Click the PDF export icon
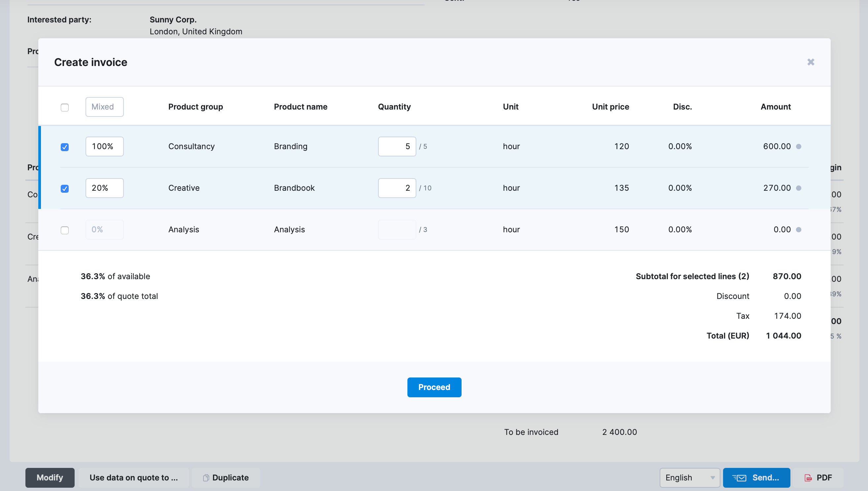Image resolution: width=868 pixels, height=491 pixels. pyautogui.click(x=809, y=477)
